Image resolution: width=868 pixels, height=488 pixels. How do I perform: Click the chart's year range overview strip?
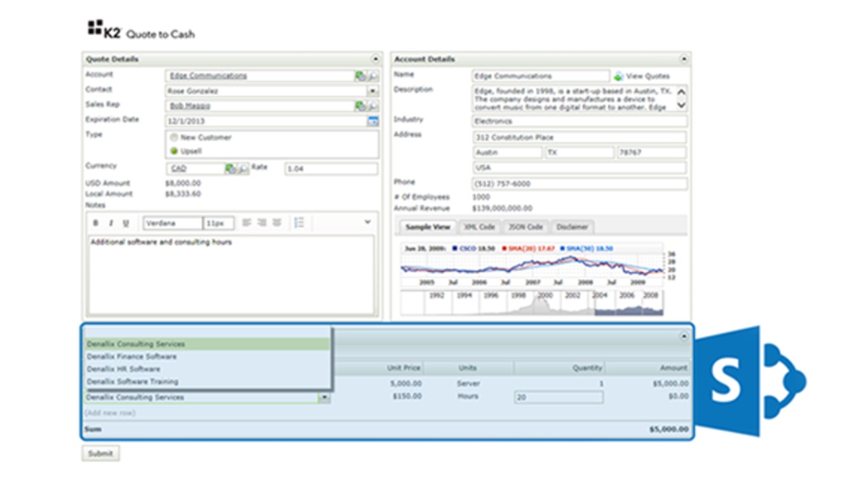click(532, 304)
